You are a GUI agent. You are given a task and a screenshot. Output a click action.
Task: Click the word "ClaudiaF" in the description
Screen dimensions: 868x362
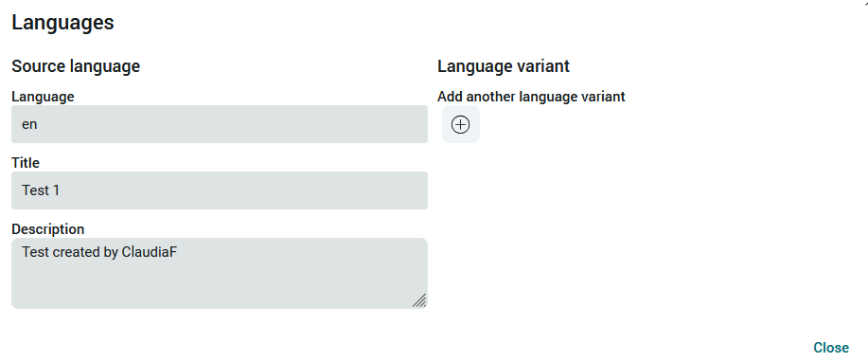point(150,252)
